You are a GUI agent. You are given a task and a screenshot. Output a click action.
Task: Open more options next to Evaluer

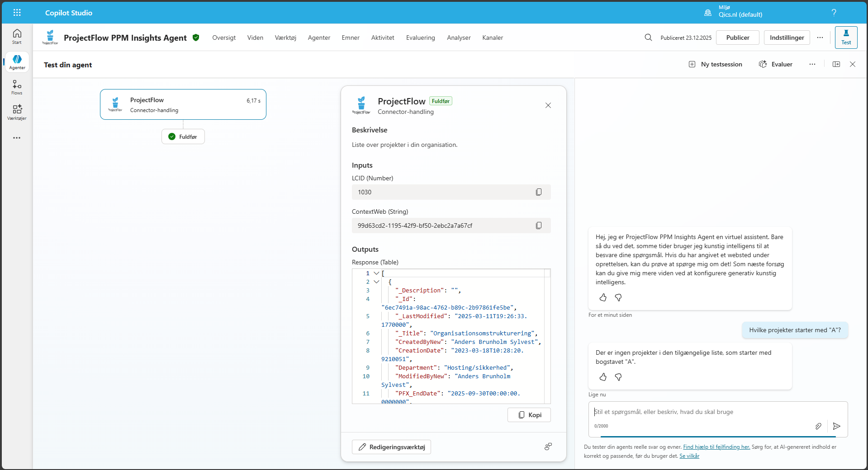[812, 64]
